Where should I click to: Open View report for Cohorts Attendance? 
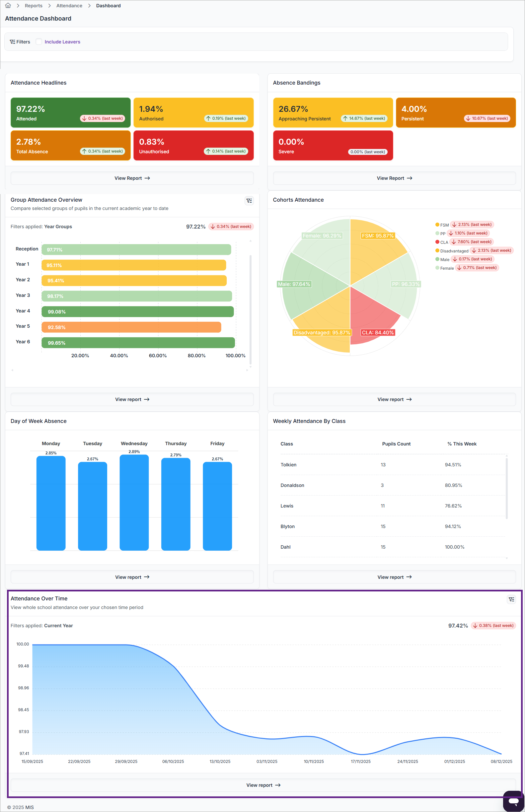point(394,399)
